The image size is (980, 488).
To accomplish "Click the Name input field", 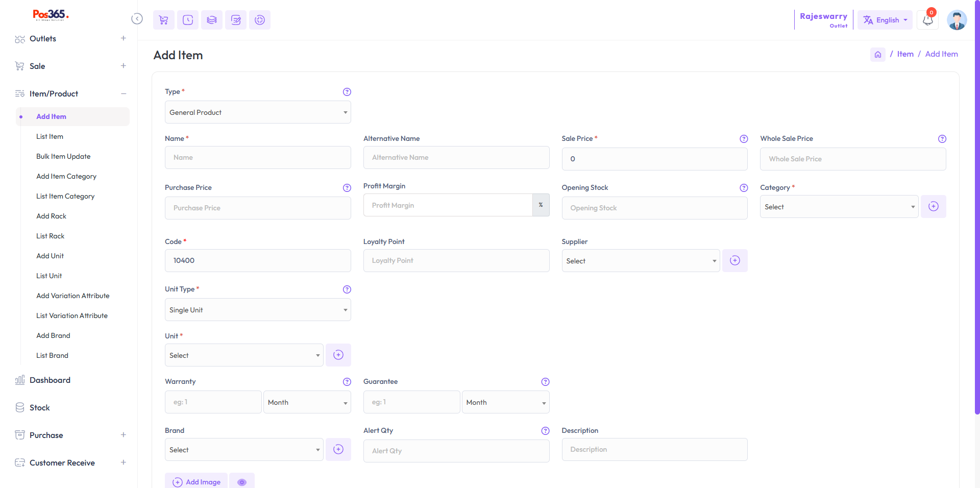I will tap(258, 158).
